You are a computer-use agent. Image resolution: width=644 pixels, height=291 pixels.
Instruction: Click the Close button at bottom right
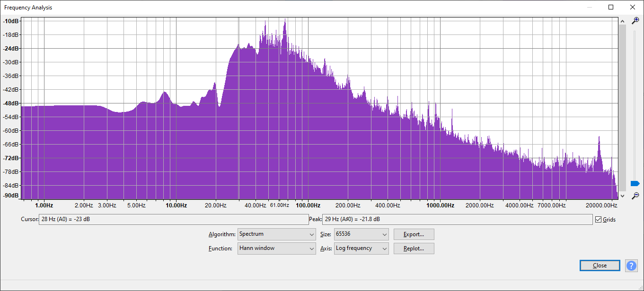pyautogui.click(x=600, y=265)
